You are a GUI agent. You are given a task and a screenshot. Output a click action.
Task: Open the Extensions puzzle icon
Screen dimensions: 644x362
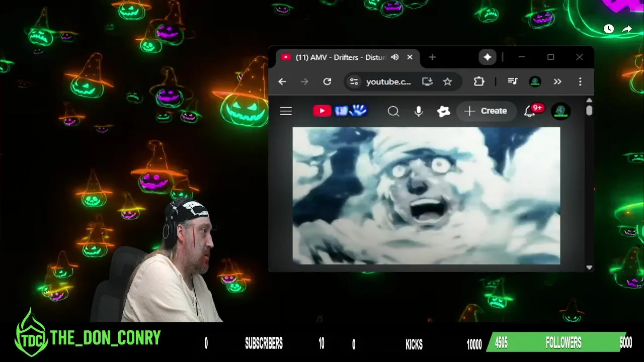[x=479, y=81]
